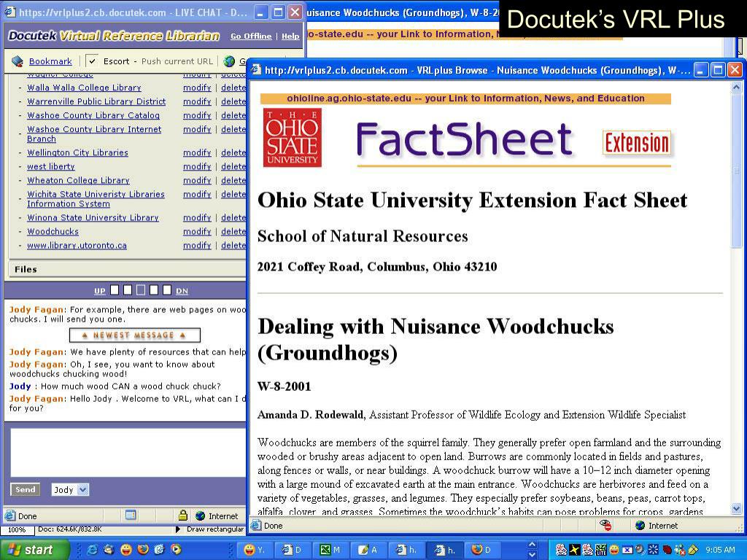Click the white starburst tray icon
The width and height of the screenshot is (747, 560).
pos(653,550)
